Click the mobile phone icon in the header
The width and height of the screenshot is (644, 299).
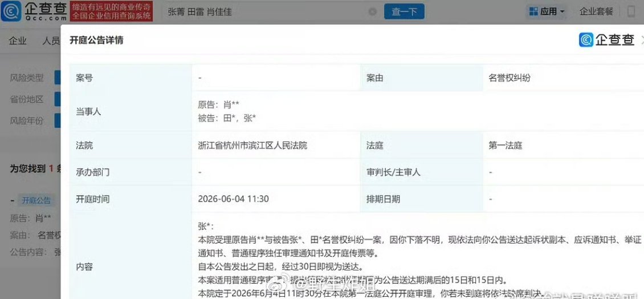click(631, 11)
